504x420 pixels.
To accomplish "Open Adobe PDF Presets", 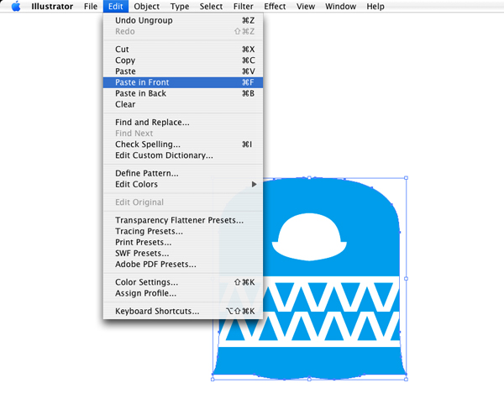I will pos(183,264).
